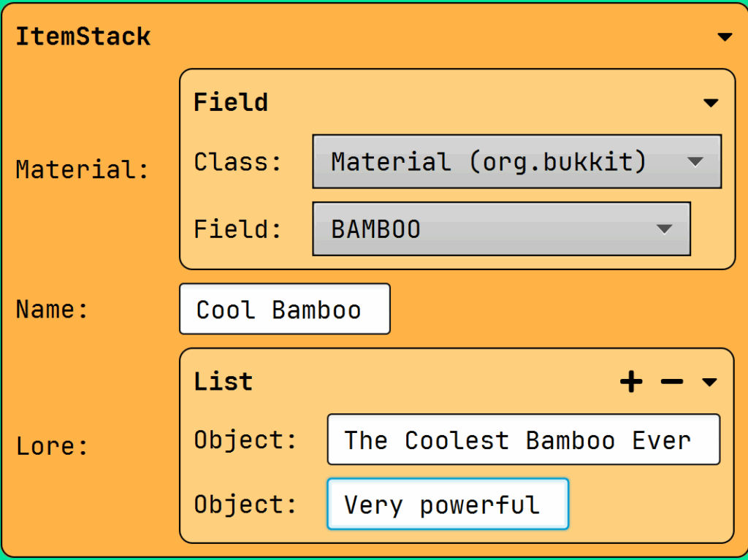Screen dimensions: 748x560
Task: Focus the 'The Coolest Bamboo Ever' text box
Action: tap(523, 440)
